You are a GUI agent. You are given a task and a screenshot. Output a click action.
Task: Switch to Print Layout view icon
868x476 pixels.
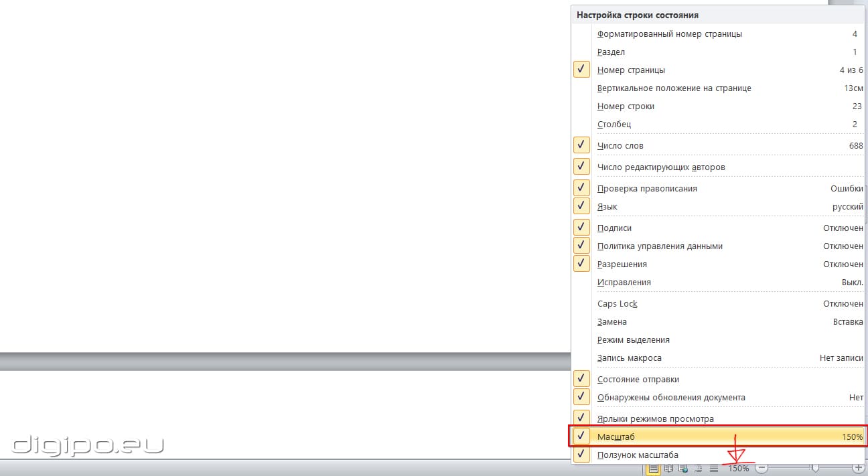pyautogui.click(x=653, y=469)
